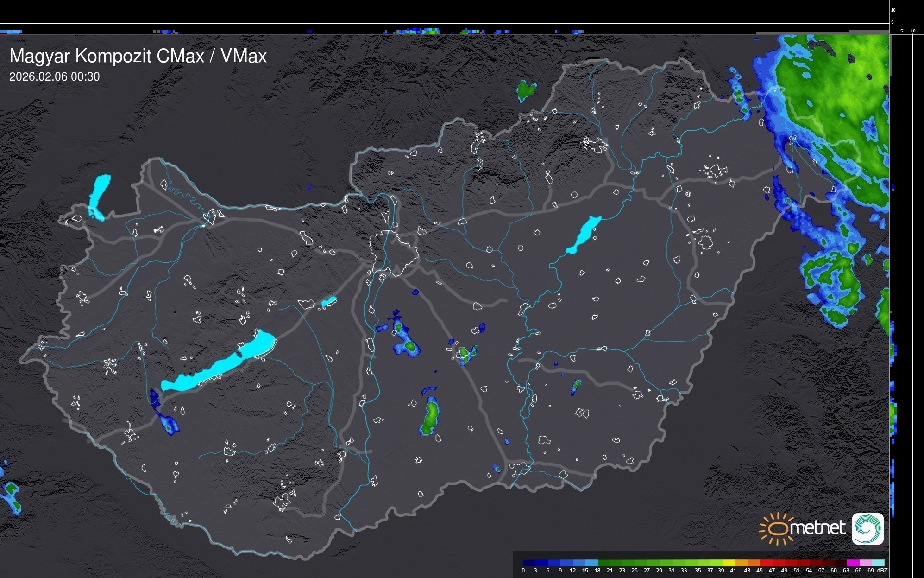The image size is (924, 578).
Task: Click the 2026.02.06 00:30 timestamp
Action: coord(54,77)
